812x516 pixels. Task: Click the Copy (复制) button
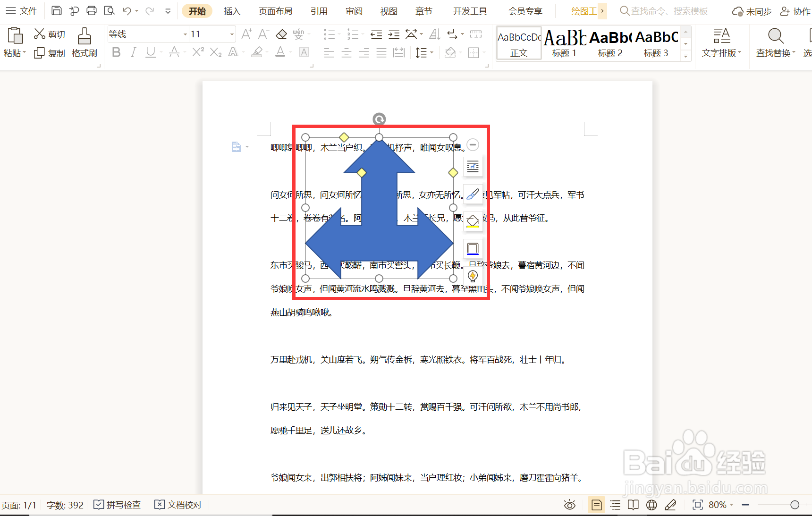click(x=49, y=53)
